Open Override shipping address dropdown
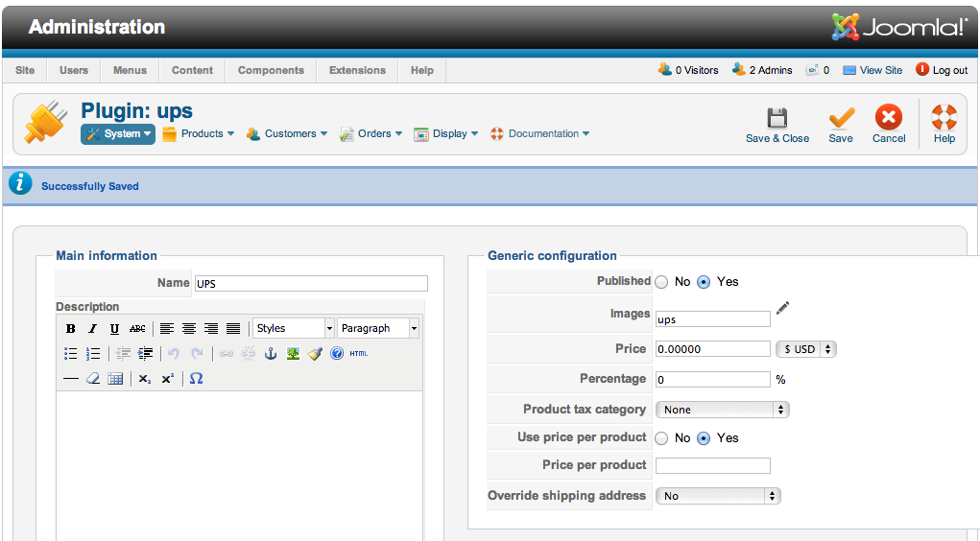The height and width of the screenshot is (541, 980). pos(718,496)
